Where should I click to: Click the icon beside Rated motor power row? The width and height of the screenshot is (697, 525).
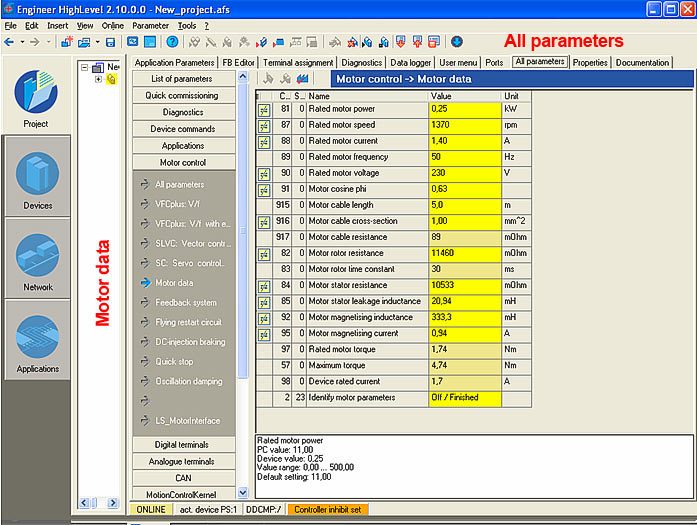[x=264, y=109]
